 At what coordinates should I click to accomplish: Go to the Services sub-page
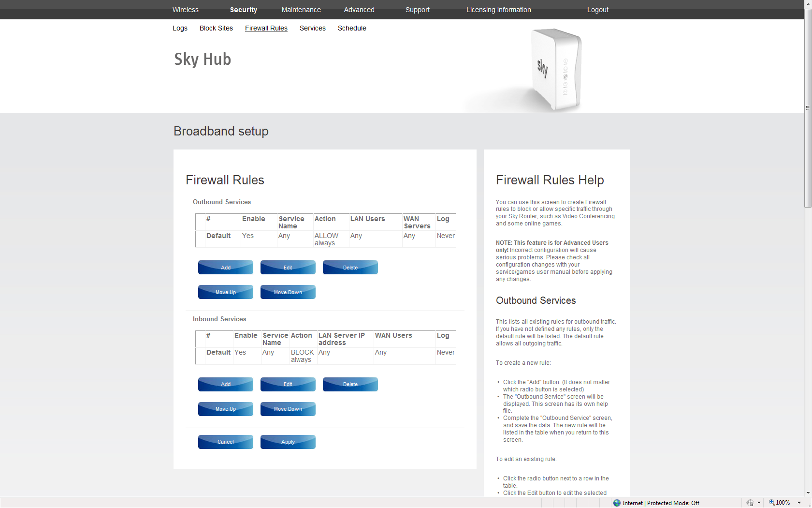[x=313, y=28]
